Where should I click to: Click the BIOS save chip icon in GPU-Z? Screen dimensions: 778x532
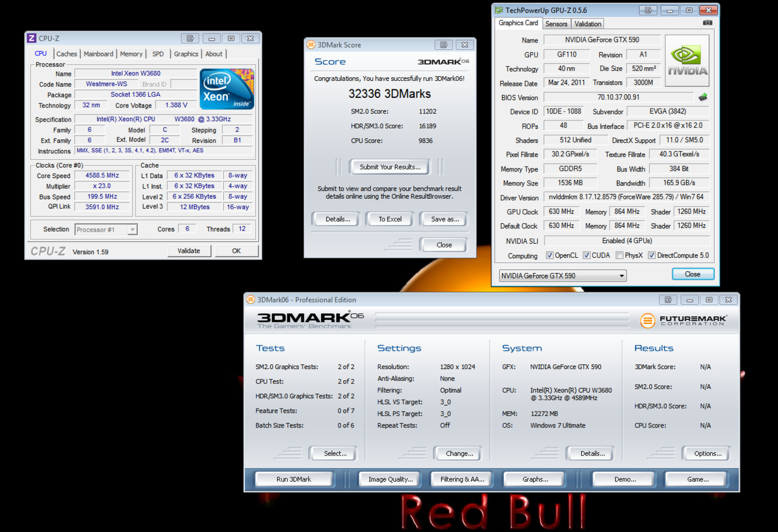703,97
